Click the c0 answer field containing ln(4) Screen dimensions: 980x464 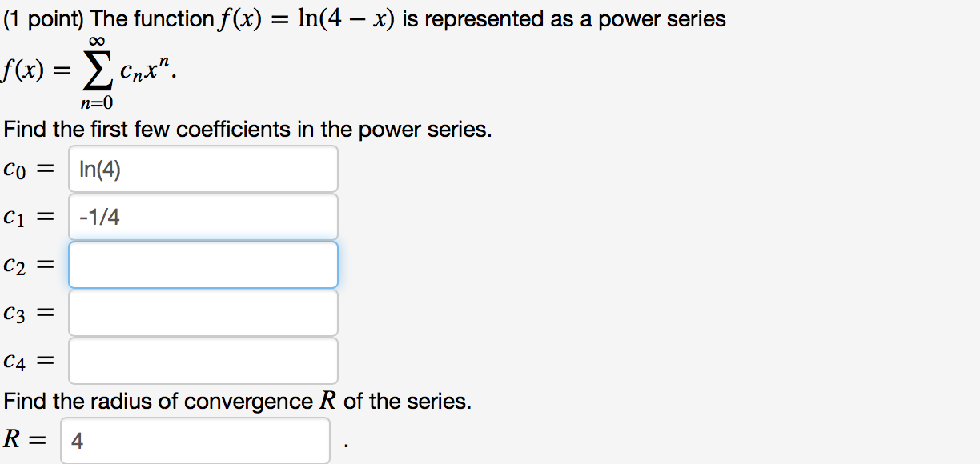pyautogui.click(x=203, y=168)
